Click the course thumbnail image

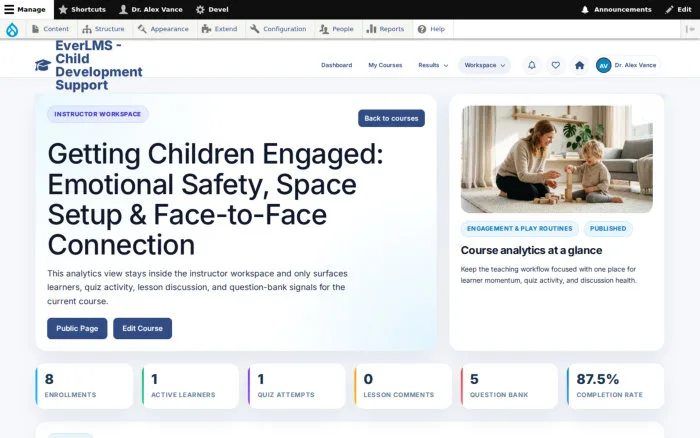[x=557, y=159]
